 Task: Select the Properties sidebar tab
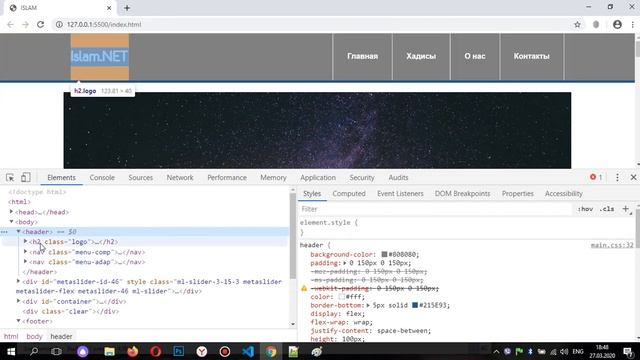[518, 193]
